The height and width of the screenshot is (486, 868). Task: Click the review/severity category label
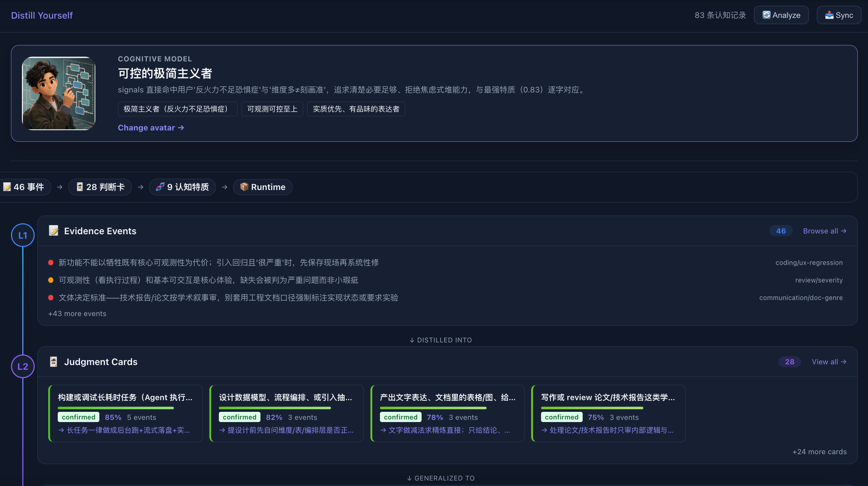click(819, 280)
